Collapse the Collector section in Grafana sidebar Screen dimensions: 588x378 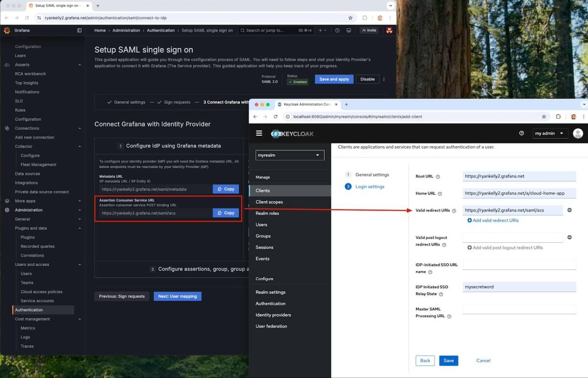pos(79,147)
